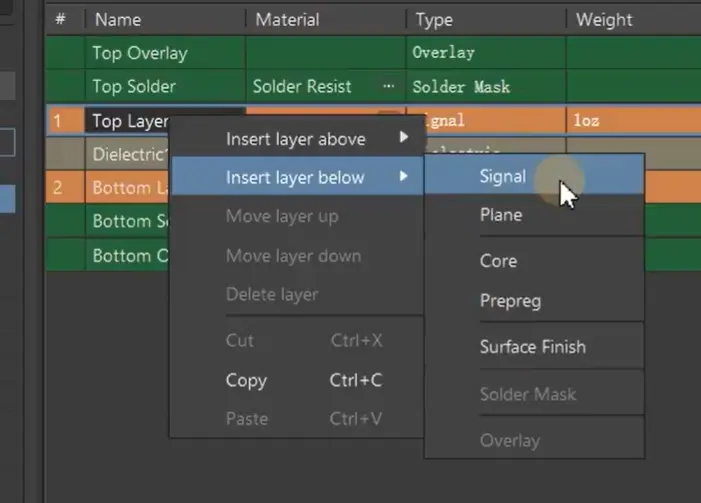Select Prepreg in the insert layer submenu
701x503 pixels.
(510, 300)
